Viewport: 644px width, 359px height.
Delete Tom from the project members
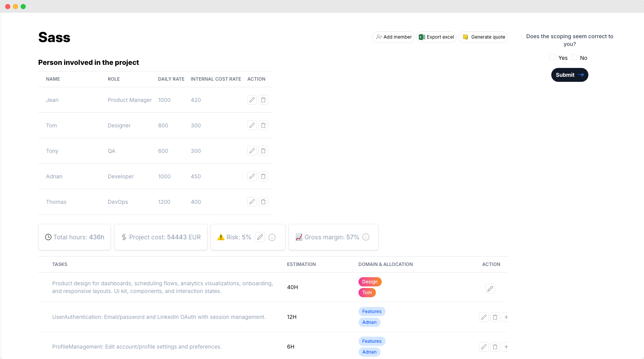click(x=263, y=125)
